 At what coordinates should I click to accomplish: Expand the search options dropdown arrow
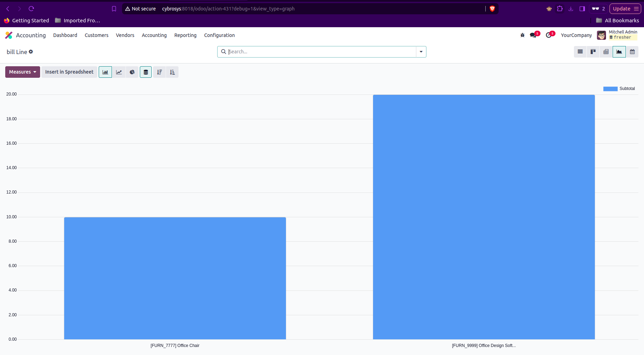coord(421,52)
